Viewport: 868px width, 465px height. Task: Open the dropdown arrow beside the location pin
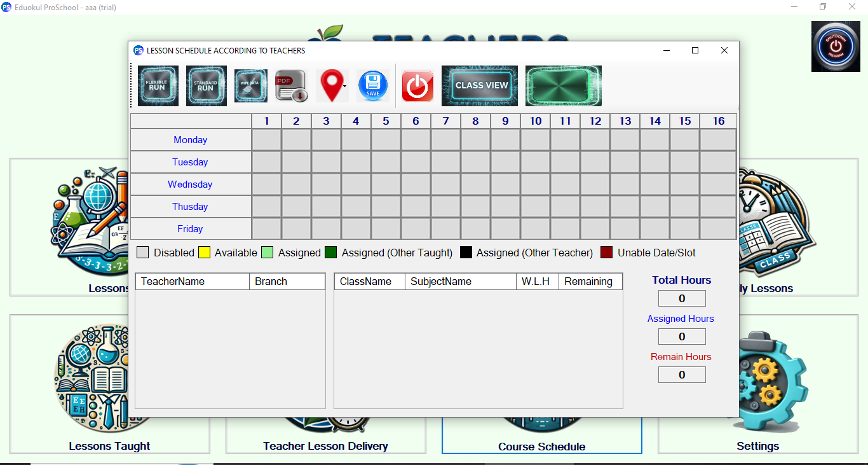coord(345,86)
